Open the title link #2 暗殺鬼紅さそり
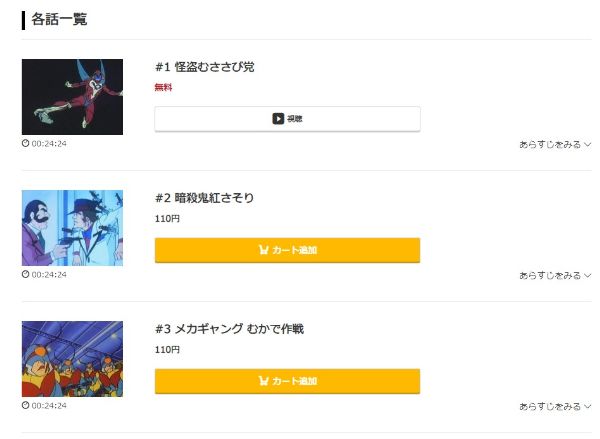Screen dimensions: 600x439 tap(205, 198)
